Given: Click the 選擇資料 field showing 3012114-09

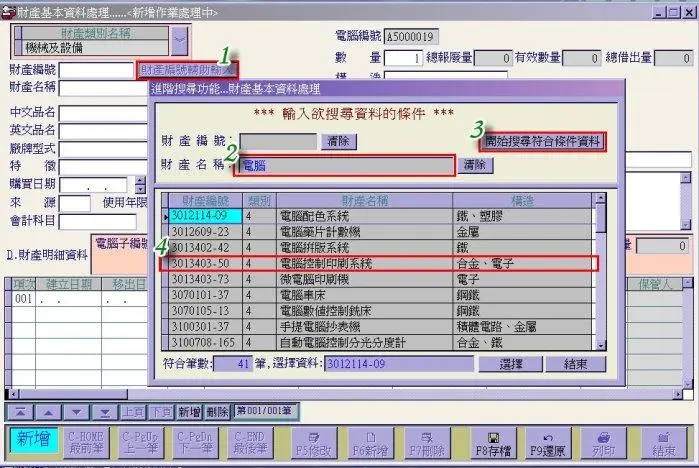Looking at the screenshot, I should 399,364.
